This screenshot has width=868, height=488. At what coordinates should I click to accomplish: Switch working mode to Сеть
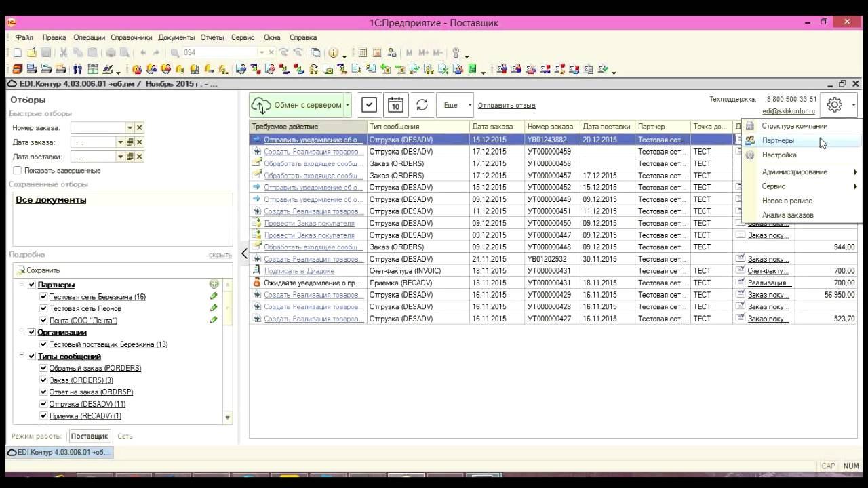tap(125, 436)
